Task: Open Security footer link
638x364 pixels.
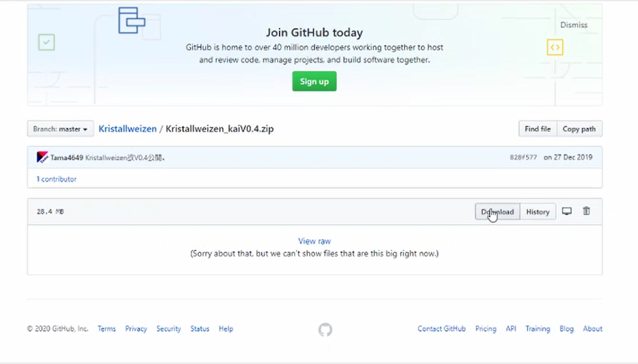Action: [168, 329]
